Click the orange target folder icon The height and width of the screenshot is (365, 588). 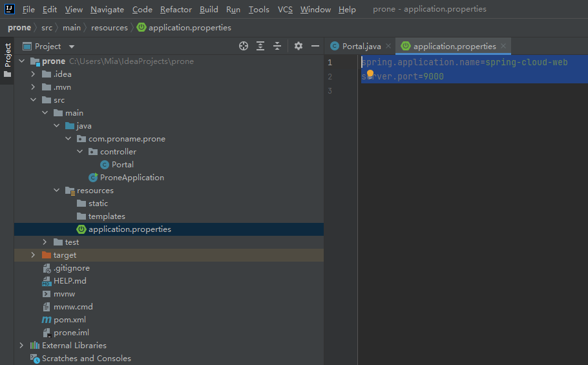coord(47,255)
